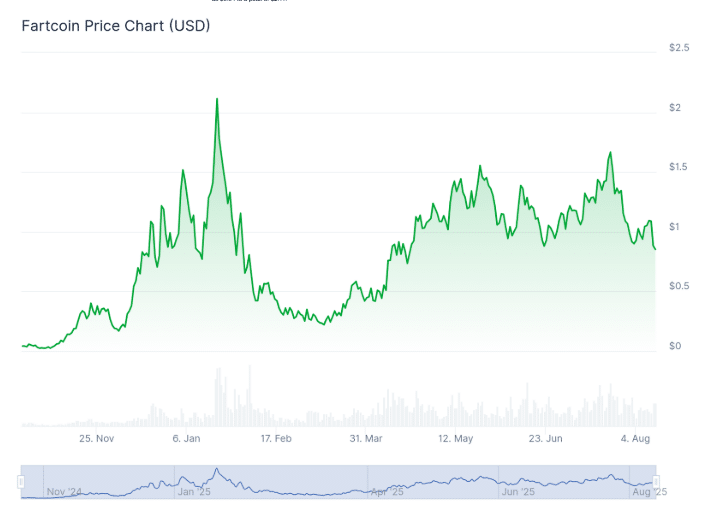The height and width of the screenshot is (510, 718).
Task: Click the $1.5 y-axis label
Action: click(x=678, y=167)
